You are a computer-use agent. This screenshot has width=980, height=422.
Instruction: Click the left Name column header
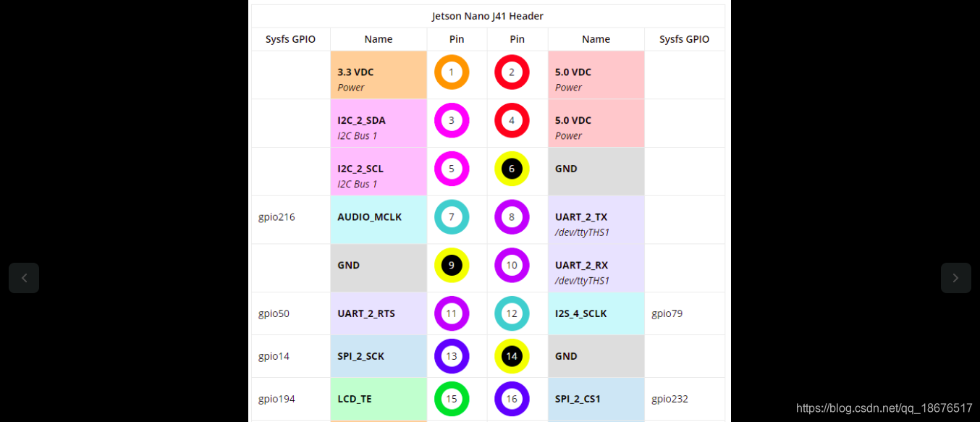[379, 39]
